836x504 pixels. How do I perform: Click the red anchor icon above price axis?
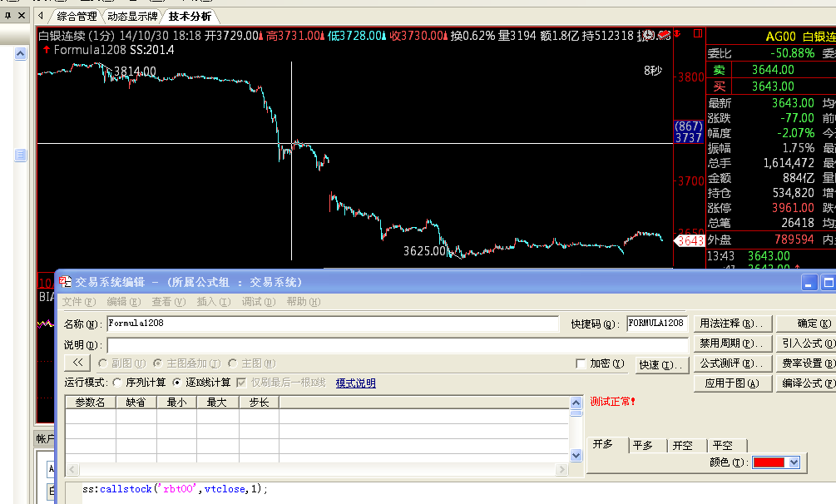(x=677, y=33)
